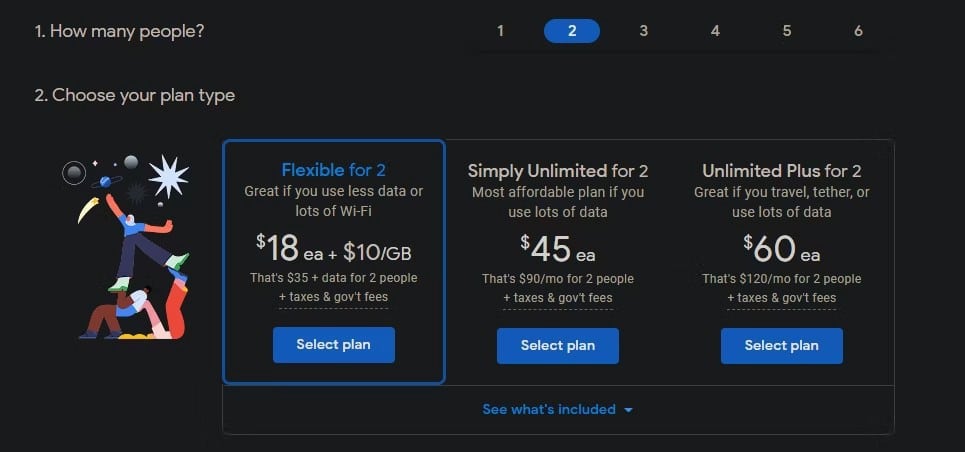The height and width of the screenshot is (452, 965).
Task: Select plan under Flexible for 2
Action: pos(334,345)
